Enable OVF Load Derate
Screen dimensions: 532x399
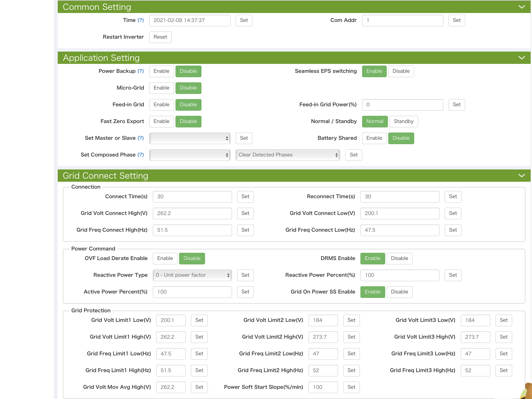(165, 258)
